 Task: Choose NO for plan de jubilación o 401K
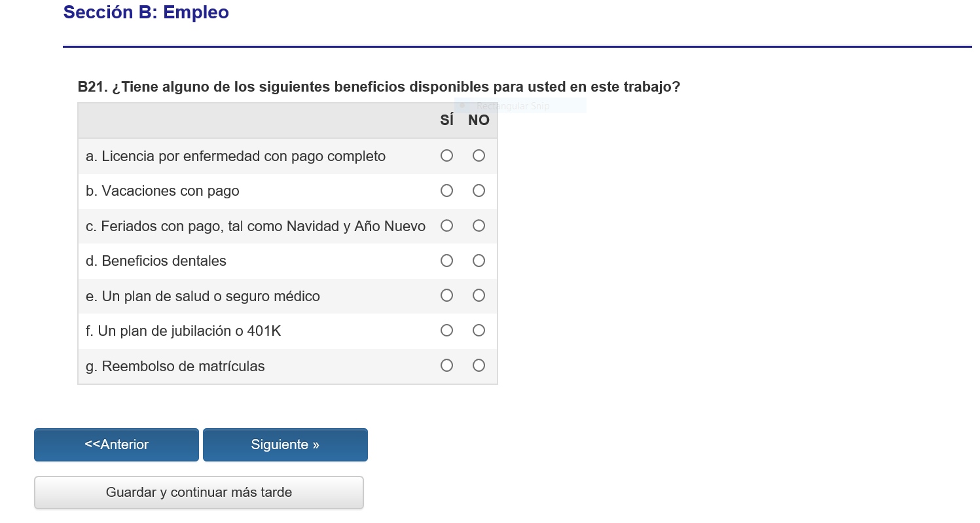(x=479, y=331)
